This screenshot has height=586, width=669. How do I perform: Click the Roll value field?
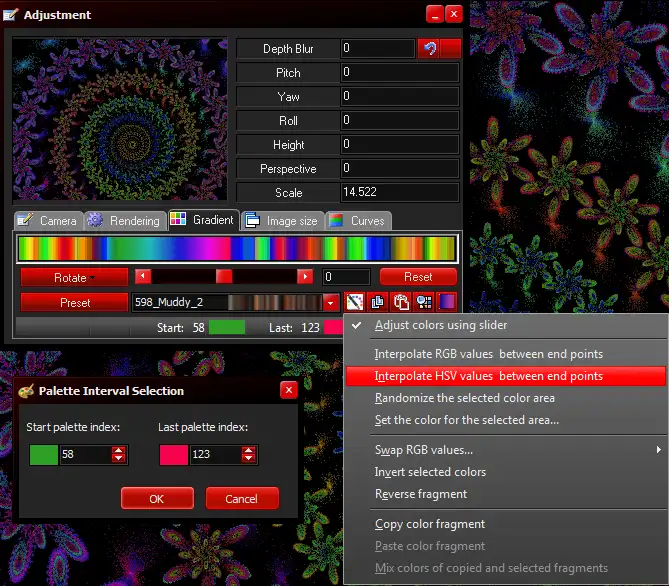tap(400, 120)
